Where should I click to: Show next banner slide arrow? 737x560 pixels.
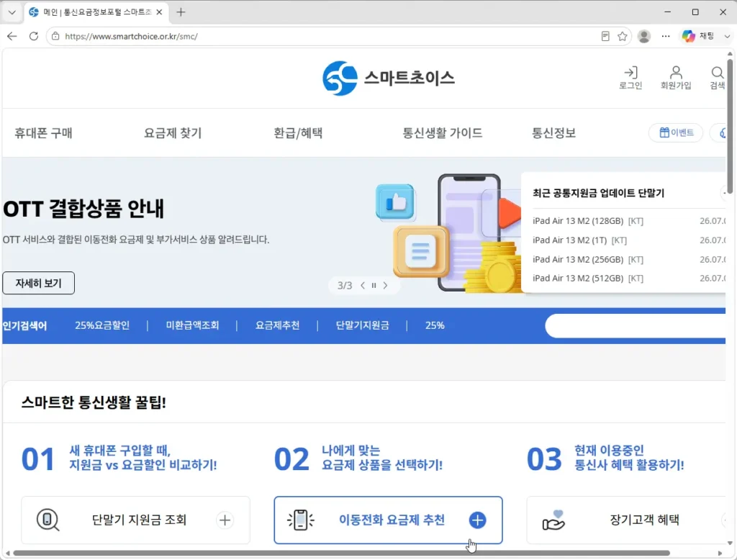click(x=386, y=286)
